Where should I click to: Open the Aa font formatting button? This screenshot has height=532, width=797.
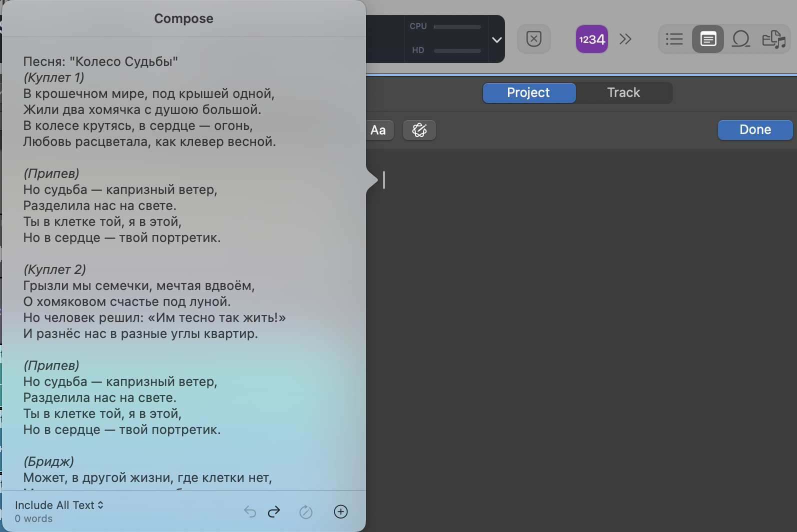pyautogui.click(x=378, y=130)
